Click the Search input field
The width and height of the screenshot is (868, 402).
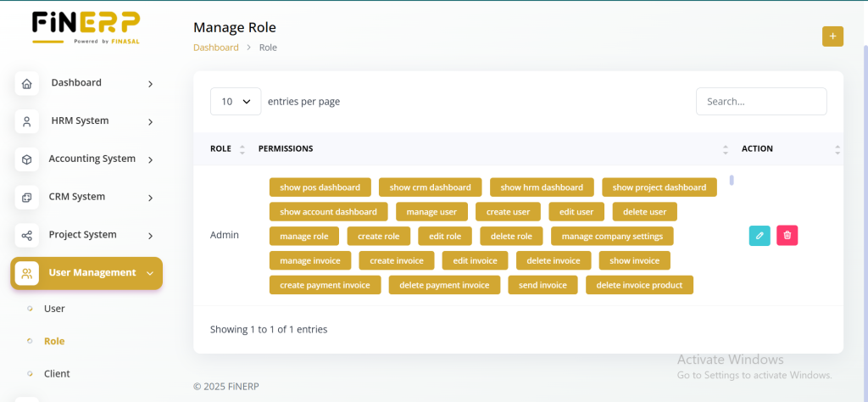pyautogui.click(x=760, y=101)
